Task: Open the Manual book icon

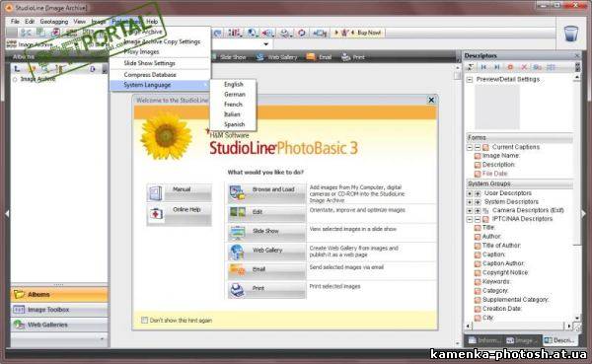Action: (155, 193)
